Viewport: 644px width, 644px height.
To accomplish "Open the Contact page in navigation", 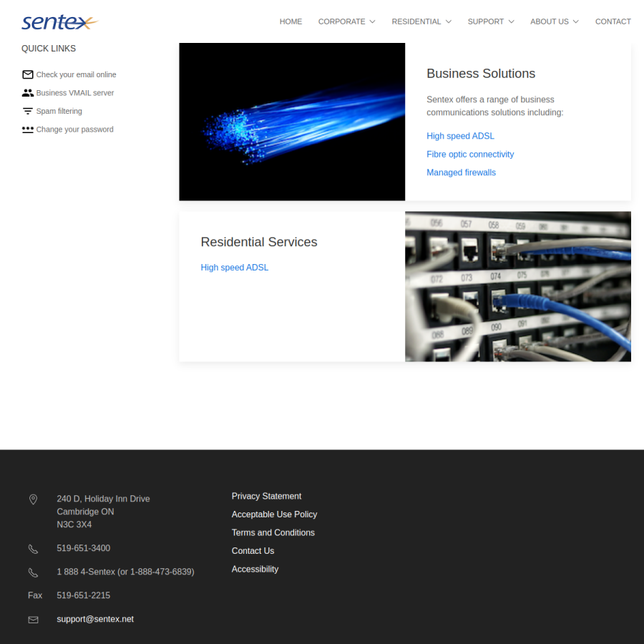I will click(x=613, y=21).
